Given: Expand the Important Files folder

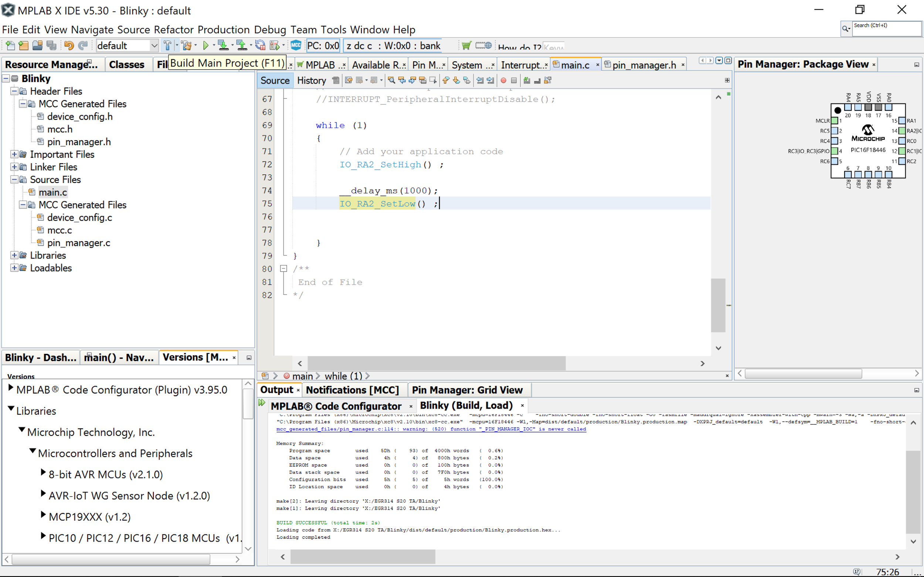Looking at the screenshot, I should pyautogui.click(x=14, y=154).
